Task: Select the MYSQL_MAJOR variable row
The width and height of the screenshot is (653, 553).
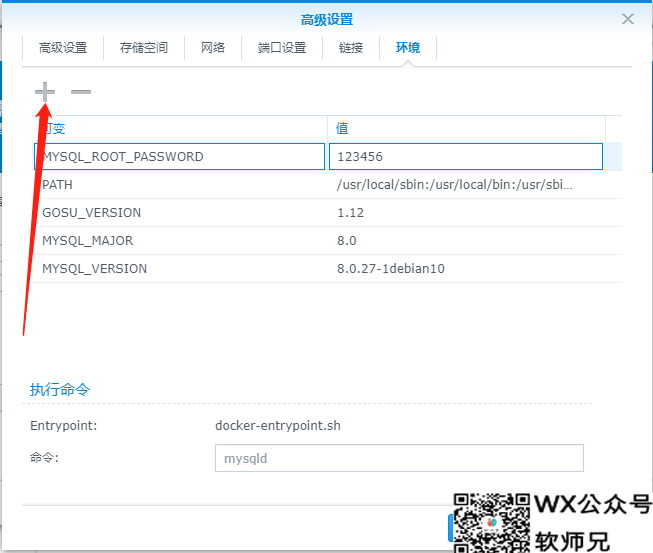Action: click(327, 241)
